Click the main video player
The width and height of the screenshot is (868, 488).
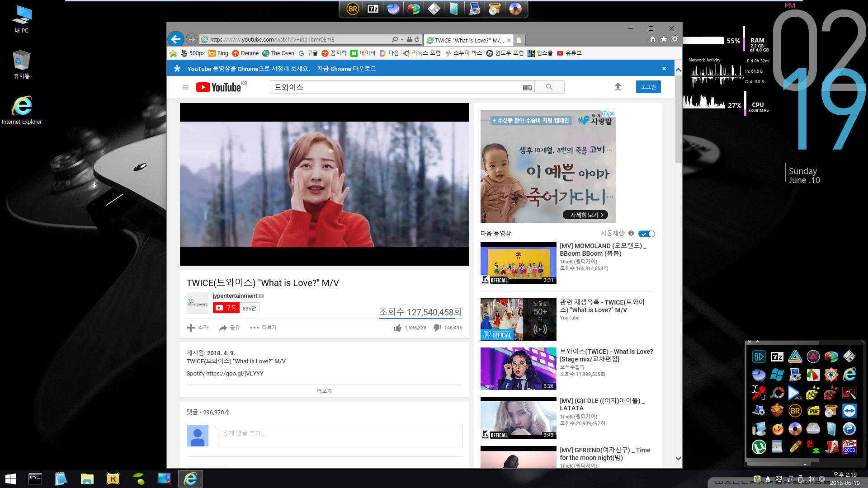324,184
